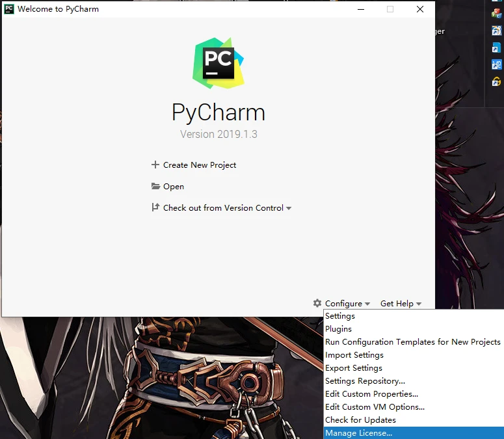Image resolution: width=504 pixels, height=439 pixels.
Task: Click the PyCharm logo in the welcome window
Action: pos(218,62)
